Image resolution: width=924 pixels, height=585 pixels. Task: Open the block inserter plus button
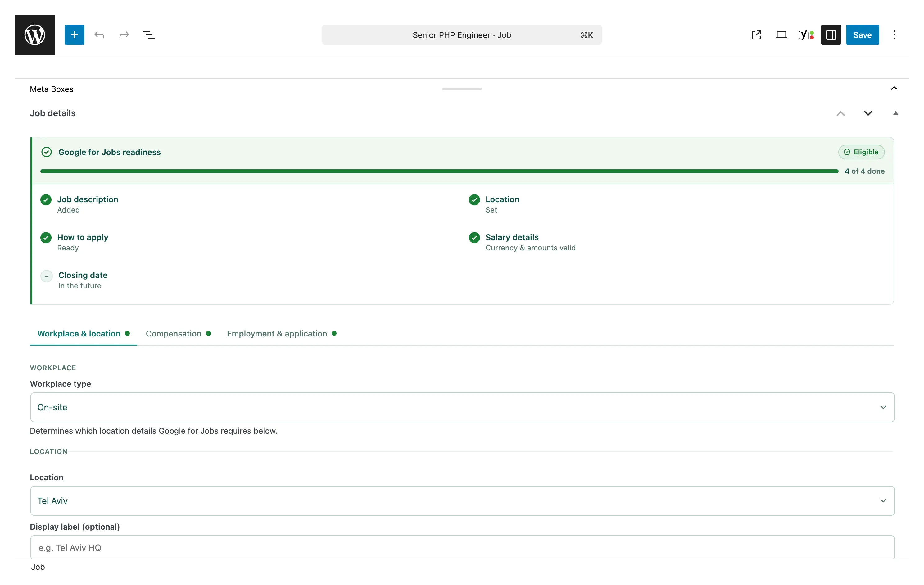75,35
